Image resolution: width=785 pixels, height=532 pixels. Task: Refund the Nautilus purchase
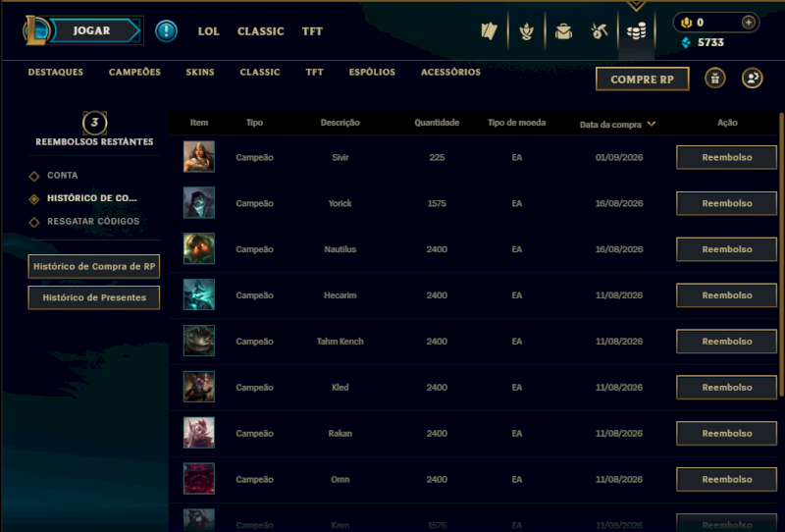[x=726, y=249]
